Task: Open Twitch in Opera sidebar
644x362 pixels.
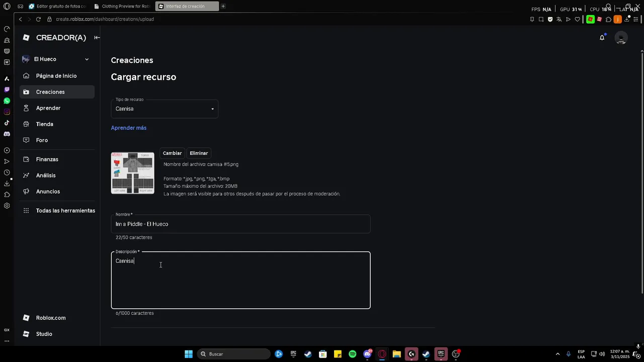Action: point(7,90)
